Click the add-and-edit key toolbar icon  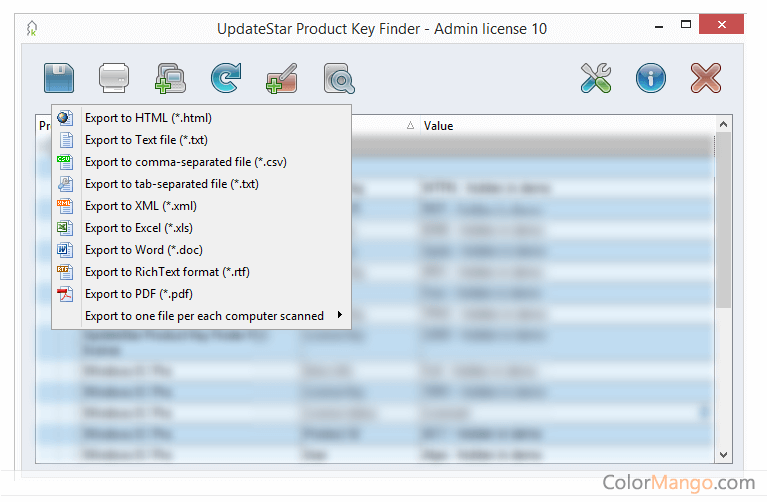(x=281, y=78)
